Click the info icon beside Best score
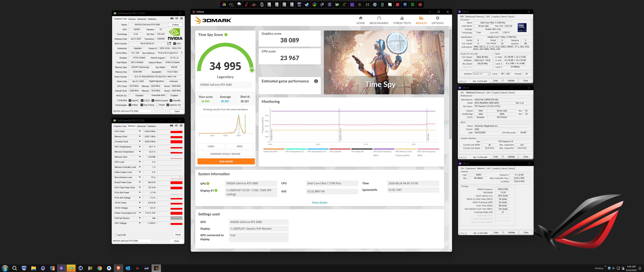Viewport: 644px width, 272px height. click(248, 97)
